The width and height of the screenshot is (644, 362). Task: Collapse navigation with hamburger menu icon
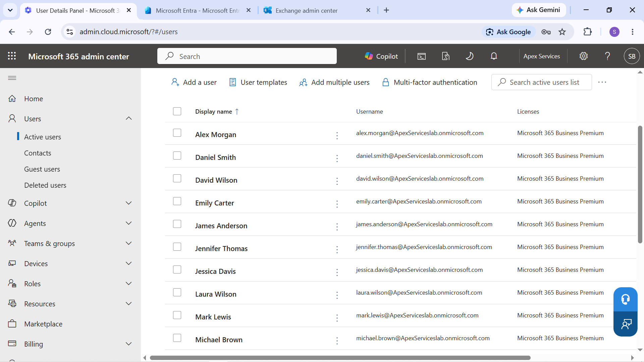tap(12, 78)
